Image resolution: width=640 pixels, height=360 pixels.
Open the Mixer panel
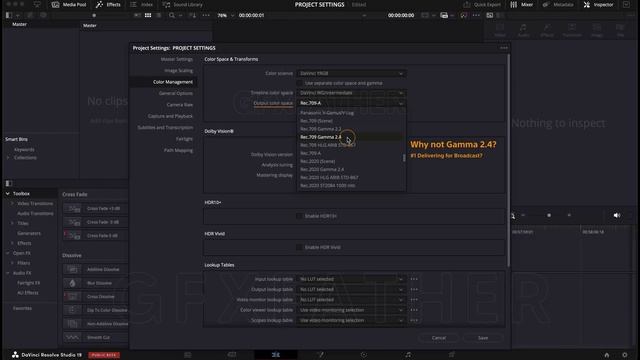[x=522, y=4]
